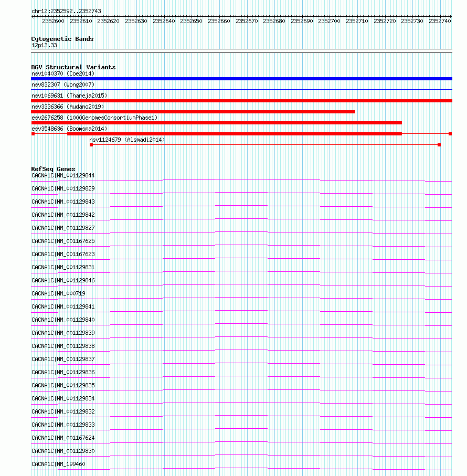The width and height of the screenshot is (467, 476).
Task: Select transcript CACNA1C|NM_001129840
Action: coord(63,320)
